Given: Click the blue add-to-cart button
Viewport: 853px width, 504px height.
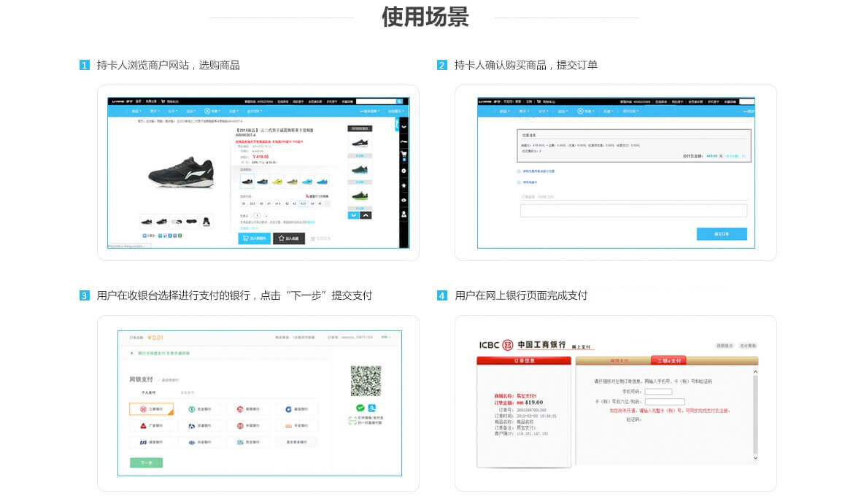Looking at the screenshot, I should tap(254, 238).
